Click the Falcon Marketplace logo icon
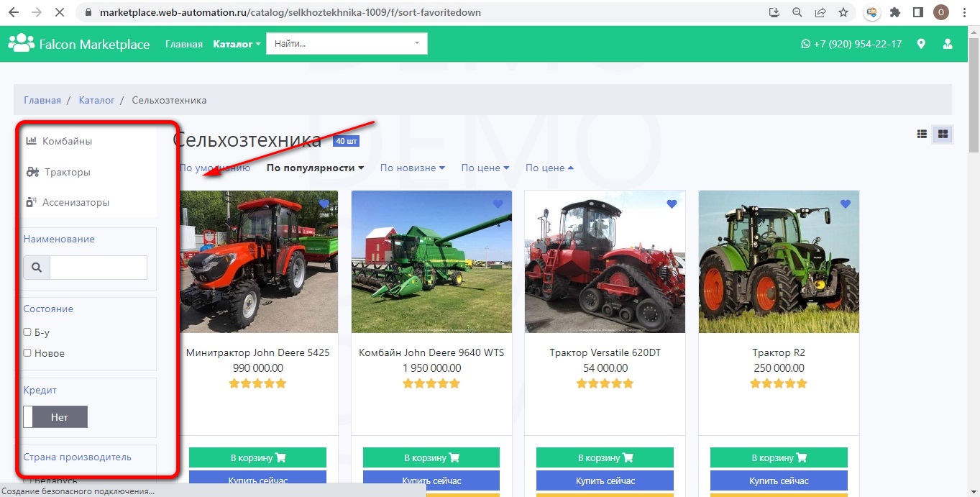The height and width of the screenshot is (497, 980). [x=21, y=43]
